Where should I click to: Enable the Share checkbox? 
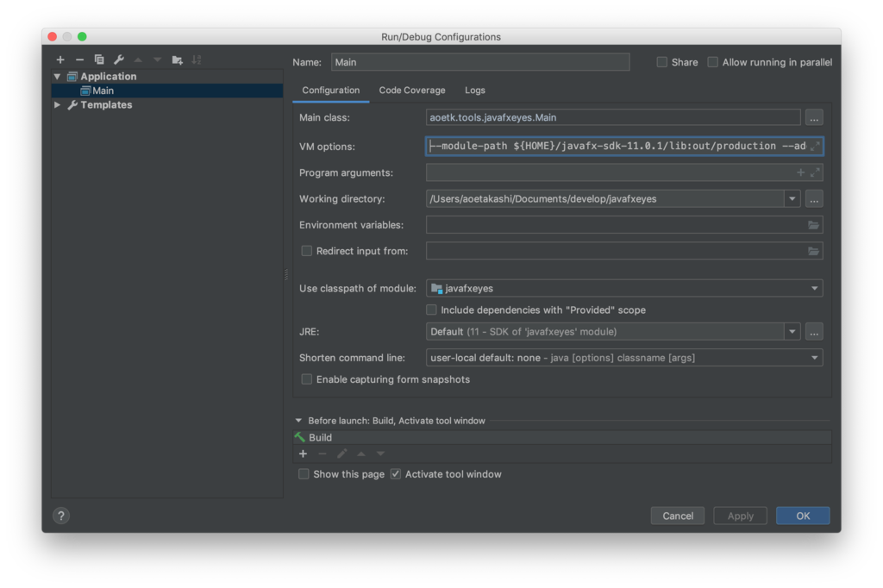point(661,62)
